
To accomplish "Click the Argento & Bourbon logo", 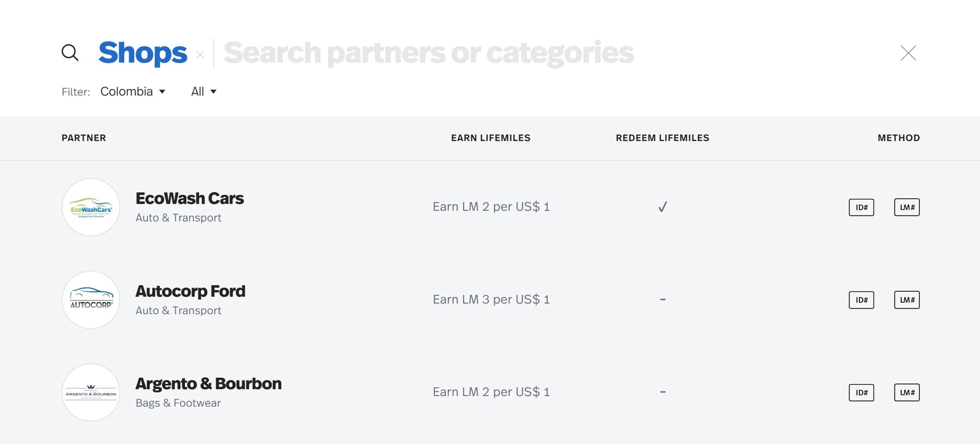I will tap(91, 392).
